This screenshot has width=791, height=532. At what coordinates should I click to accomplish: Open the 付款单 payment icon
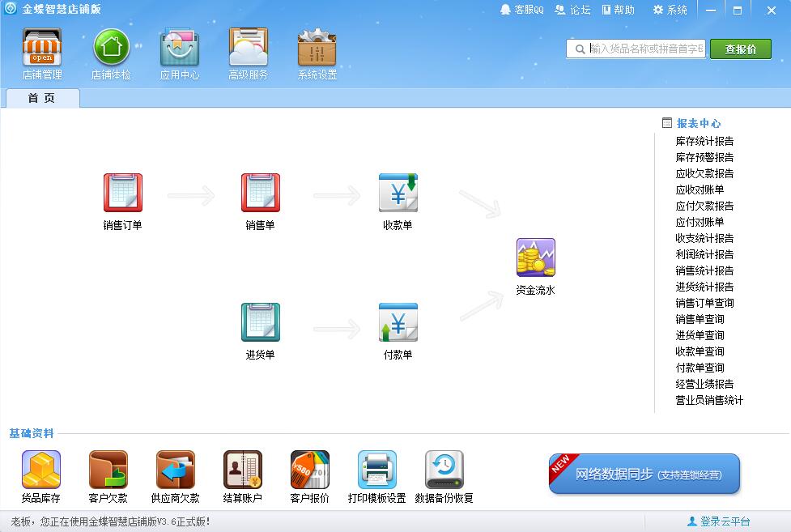(398, 322)
